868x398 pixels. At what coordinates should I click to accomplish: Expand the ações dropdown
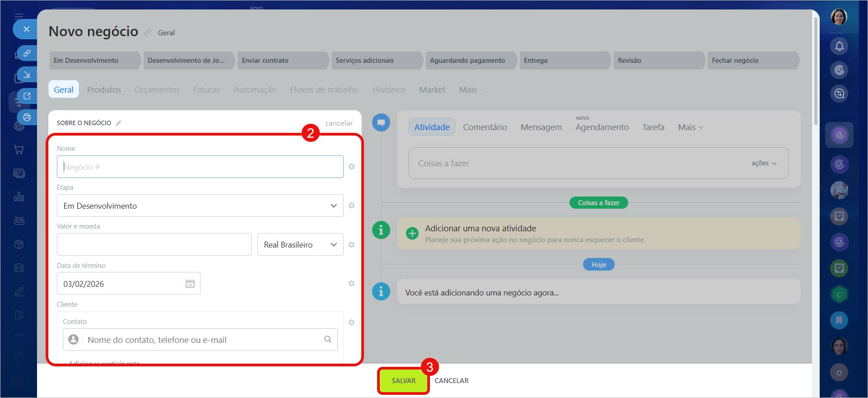click(x=764, y=163)
